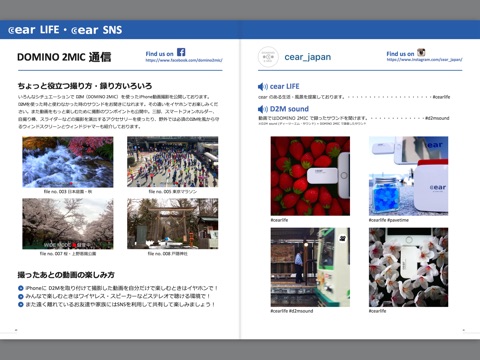Open the instagram.com/cear_japan URL link
The image size is (480, 360).
424,60
